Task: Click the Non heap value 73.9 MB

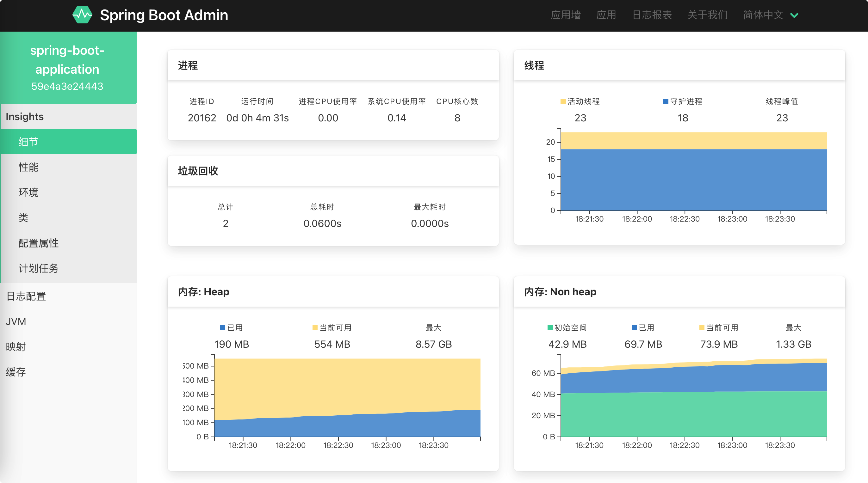Action: [x=719, y=344]
